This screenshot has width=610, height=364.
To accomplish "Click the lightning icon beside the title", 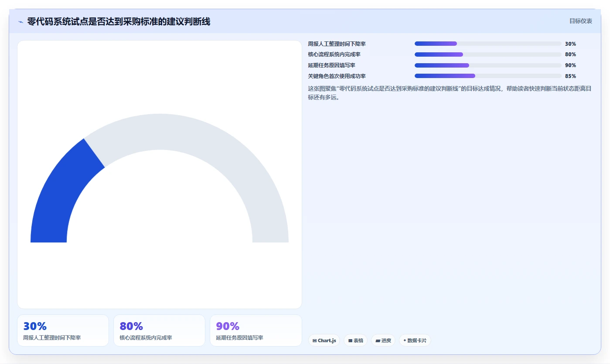I will (x=20, y=21).
